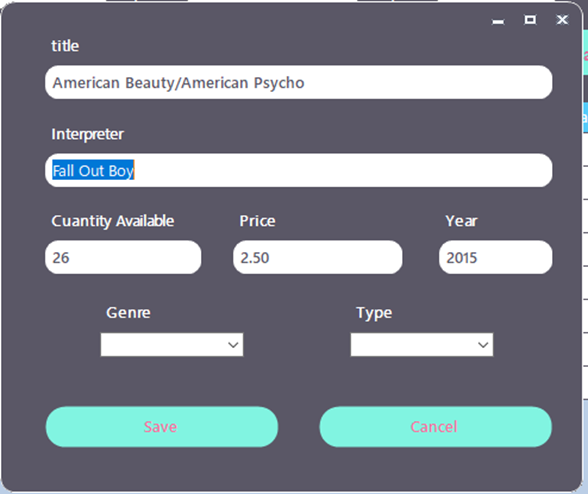Viewport: 588px width, 494px height.
Task: Click the 'Price' label
Action: coord(257,221)
